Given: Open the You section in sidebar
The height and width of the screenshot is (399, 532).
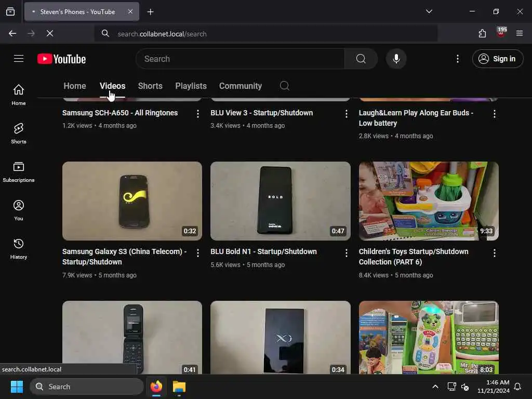Looking at the screenshot, I should click(x=19, y=210).
